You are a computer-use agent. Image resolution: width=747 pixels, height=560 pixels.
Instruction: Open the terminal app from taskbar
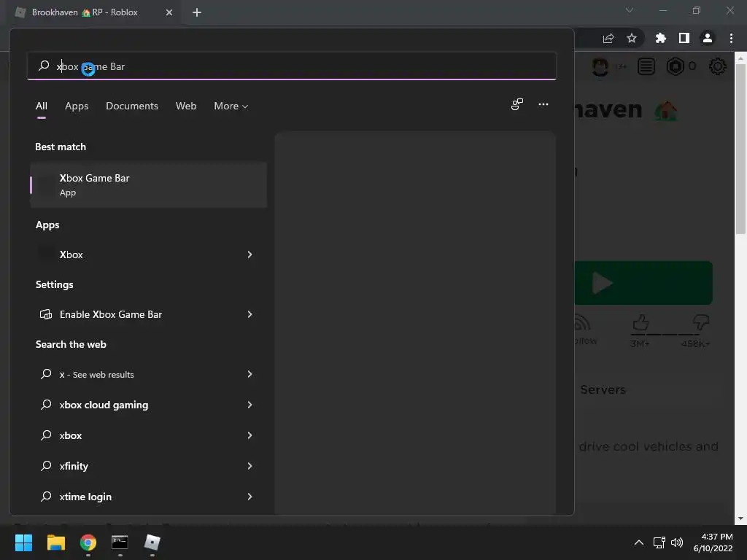pos(120,542)
